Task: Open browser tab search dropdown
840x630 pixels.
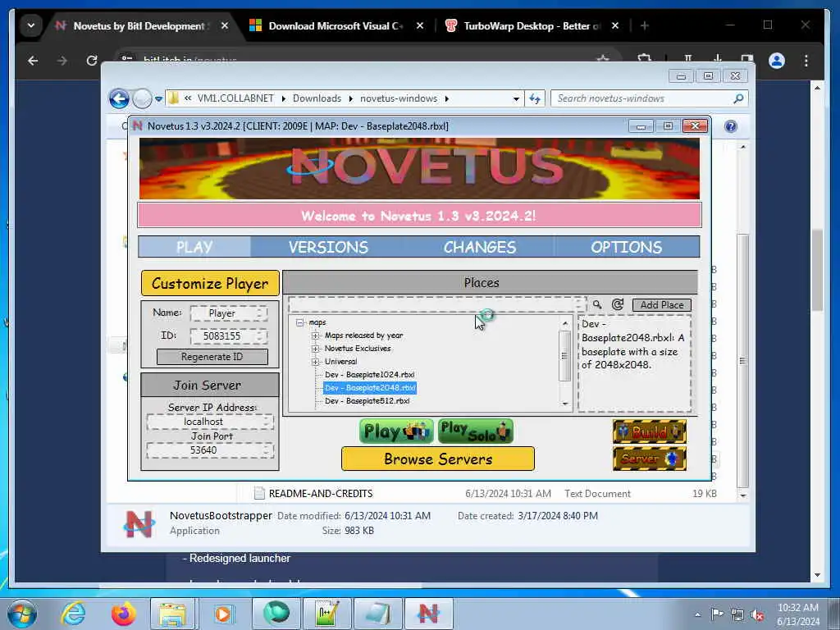Action: click(x=31, y=25)
